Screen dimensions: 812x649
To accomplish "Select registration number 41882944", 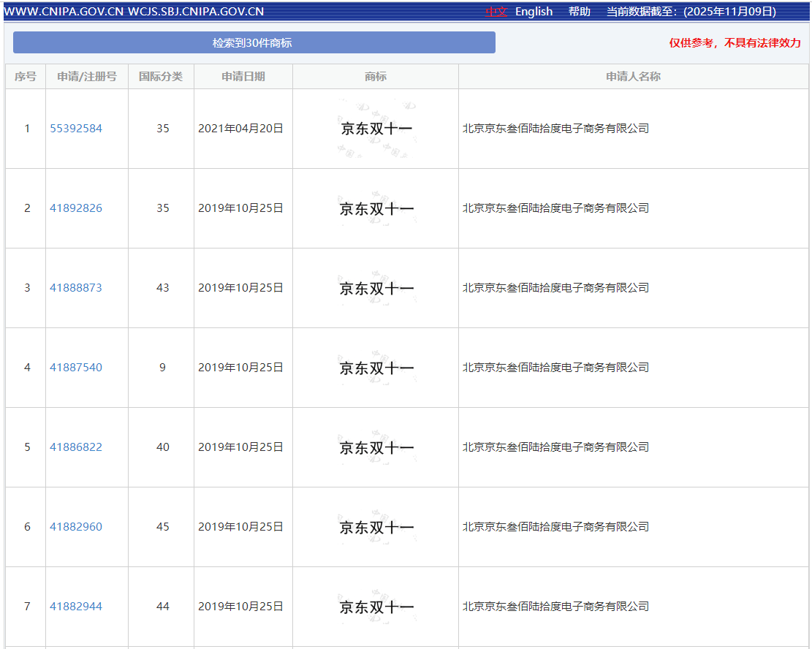I will coord(76,607).
